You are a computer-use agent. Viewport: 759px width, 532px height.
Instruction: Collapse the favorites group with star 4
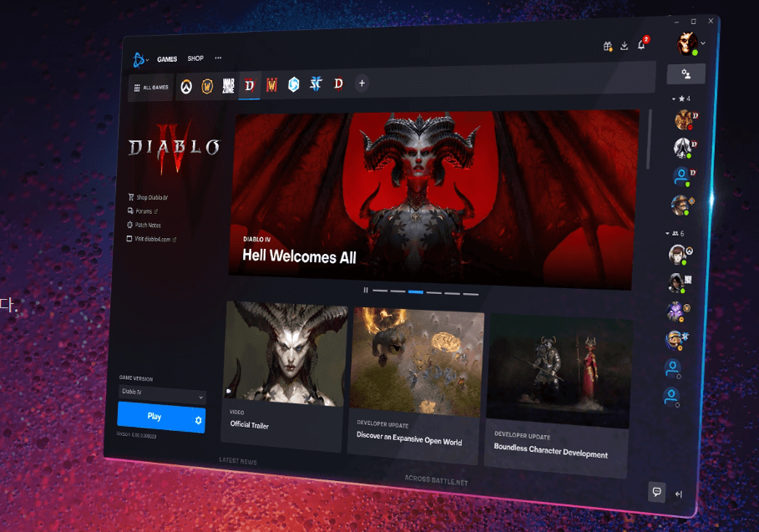click(x=681, y=99)
